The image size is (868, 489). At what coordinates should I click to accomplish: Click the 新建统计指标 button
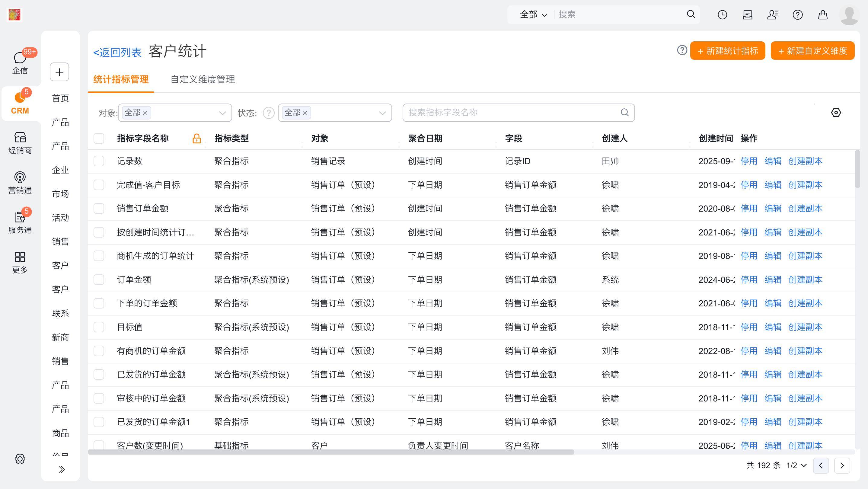(x=727, y=51)
